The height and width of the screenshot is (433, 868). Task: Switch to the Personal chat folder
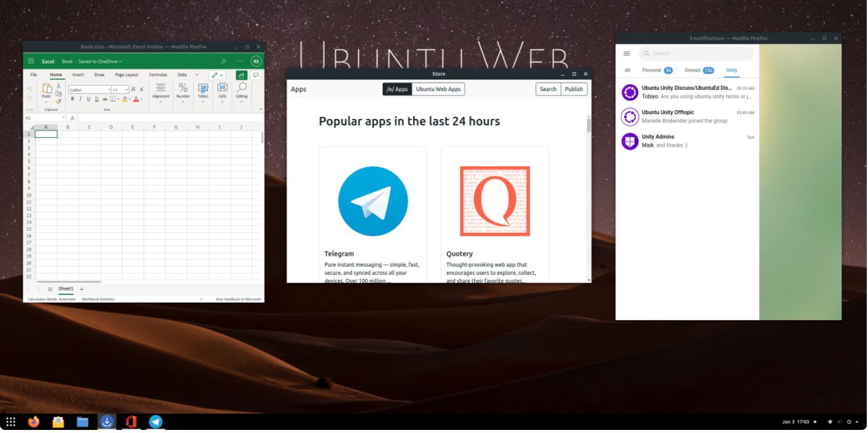pos(657,70)
